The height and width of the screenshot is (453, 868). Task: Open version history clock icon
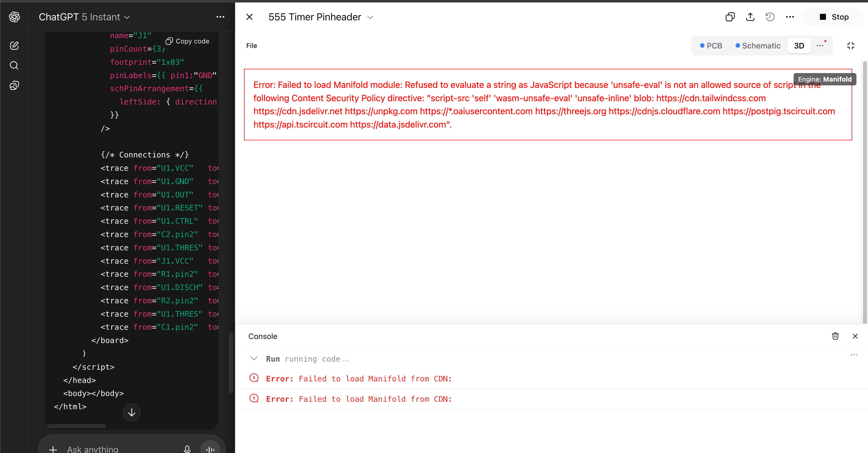[x=770, y=17]
